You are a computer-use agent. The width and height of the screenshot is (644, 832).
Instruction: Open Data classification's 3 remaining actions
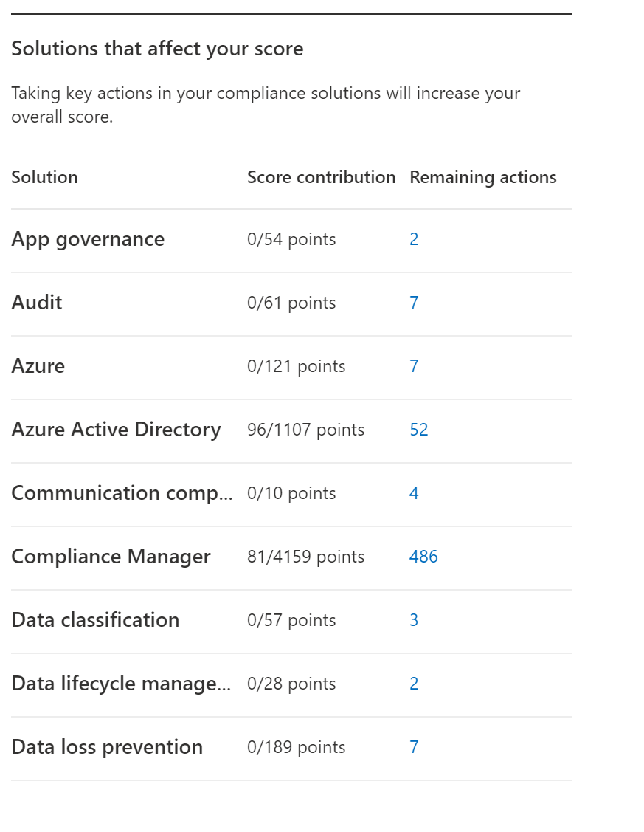pos(414,620)
